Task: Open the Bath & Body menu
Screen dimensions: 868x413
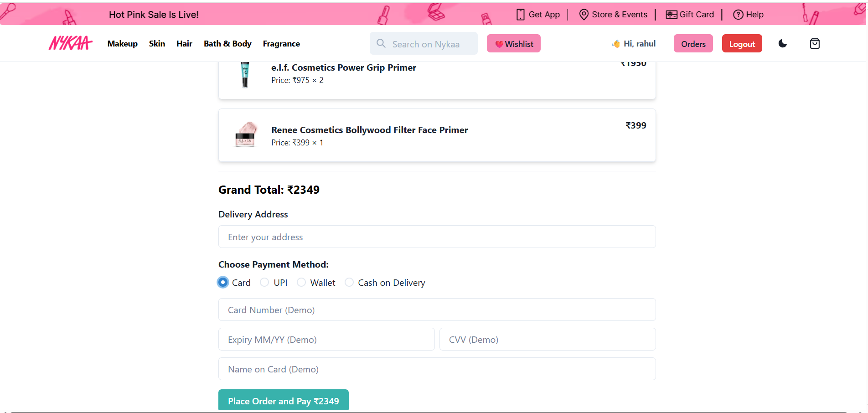Action: click(x=227, y=44)
